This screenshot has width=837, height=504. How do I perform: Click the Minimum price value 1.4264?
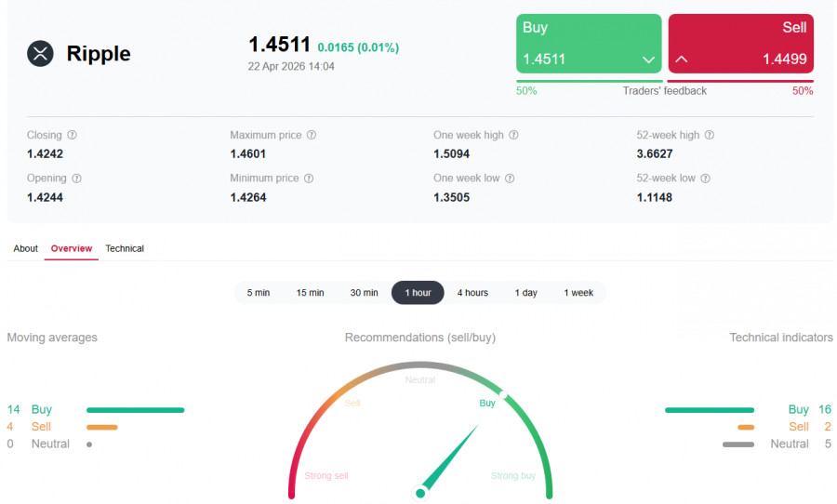[x=247, y=197]
